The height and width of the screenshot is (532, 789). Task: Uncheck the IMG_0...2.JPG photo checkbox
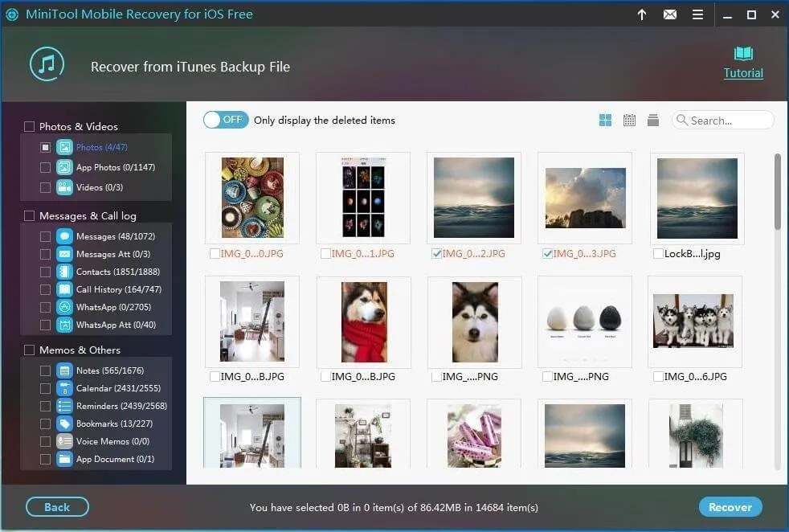pyautogui.click(x=437, y=254)
